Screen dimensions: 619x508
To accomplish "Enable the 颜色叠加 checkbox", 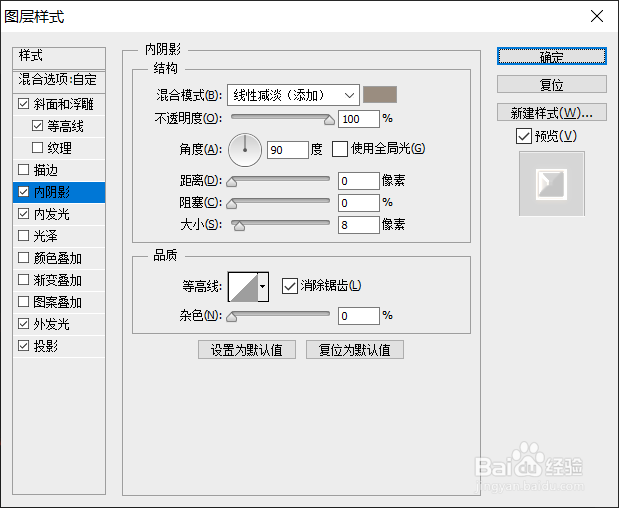I will point(23,258).
